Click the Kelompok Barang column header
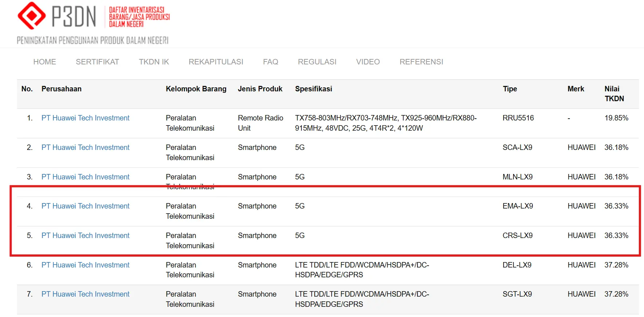Viewport: 644px width, 317px height. (196, 89)
